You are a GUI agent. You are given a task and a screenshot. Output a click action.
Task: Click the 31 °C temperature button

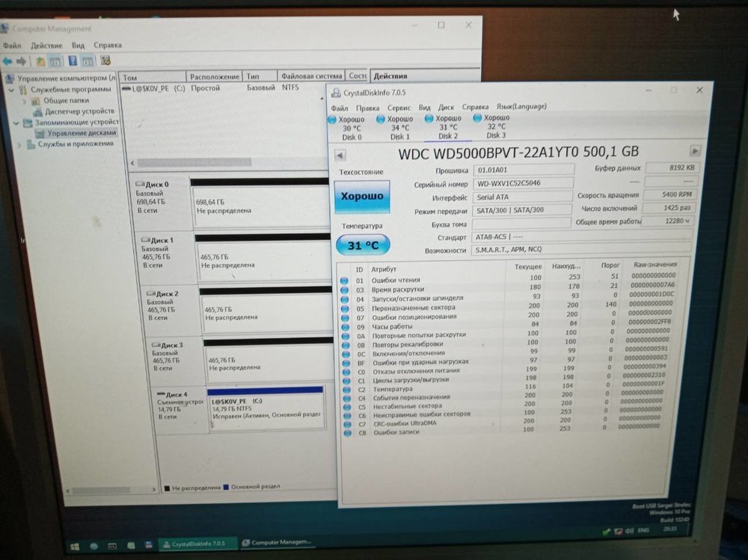click(x=362, y=244)
